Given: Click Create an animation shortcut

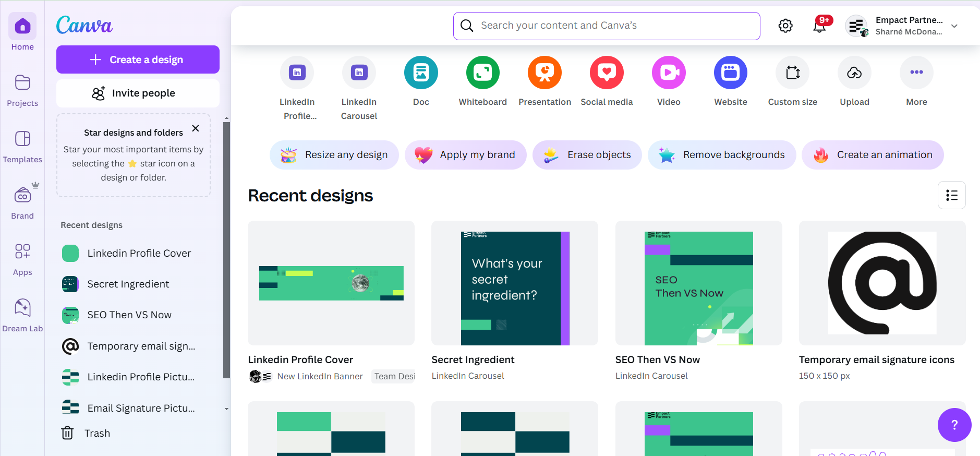Looking at the screenshot, I should (873, 155).
